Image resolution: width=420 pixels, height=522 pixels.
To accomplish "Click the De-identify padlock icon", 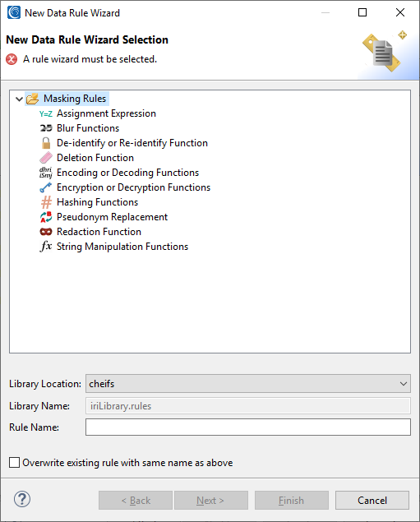I will click(x=46, y=143).
